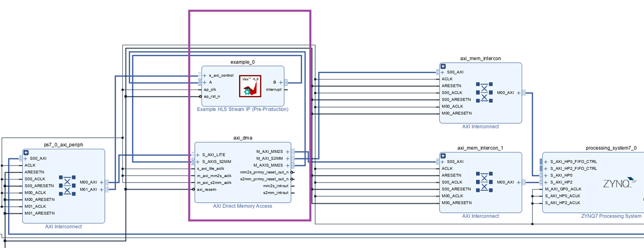Select the mm2s_prmry_reset_out_n pin on axi_dma
Viewport: 644px width, 248px height.
pyautogui.click(x=264, y=172)
